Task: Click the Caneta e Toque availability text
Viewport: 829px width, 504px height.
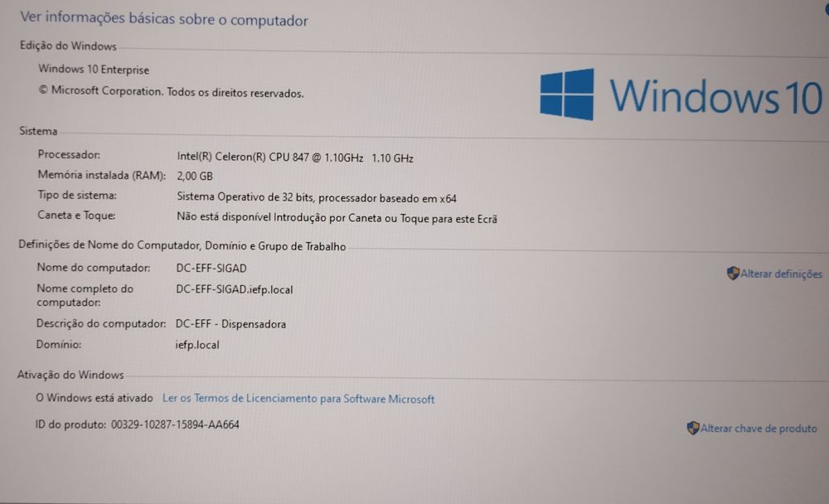Action: (337, 218)
